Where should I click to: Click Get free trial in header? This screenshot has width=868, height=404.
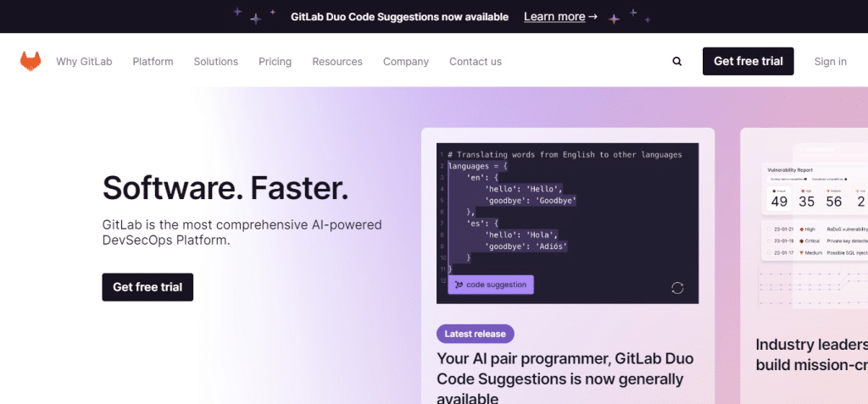(748, 62)
